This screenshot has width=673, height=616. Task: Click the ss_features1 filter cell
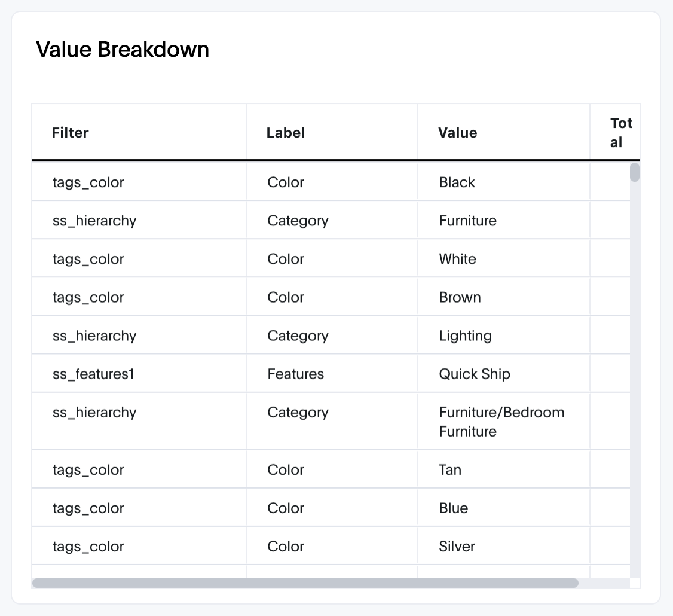pos(139,373)
